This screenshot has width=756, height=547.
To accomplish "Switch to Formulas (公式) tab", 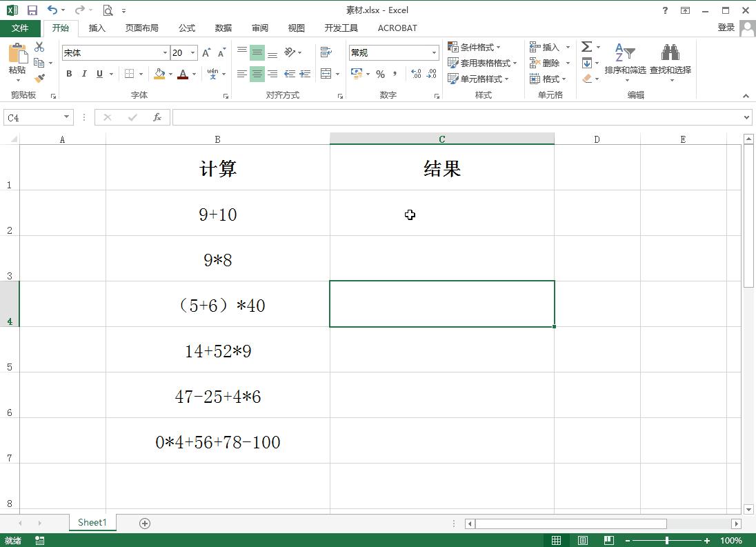I will point(187,28).
